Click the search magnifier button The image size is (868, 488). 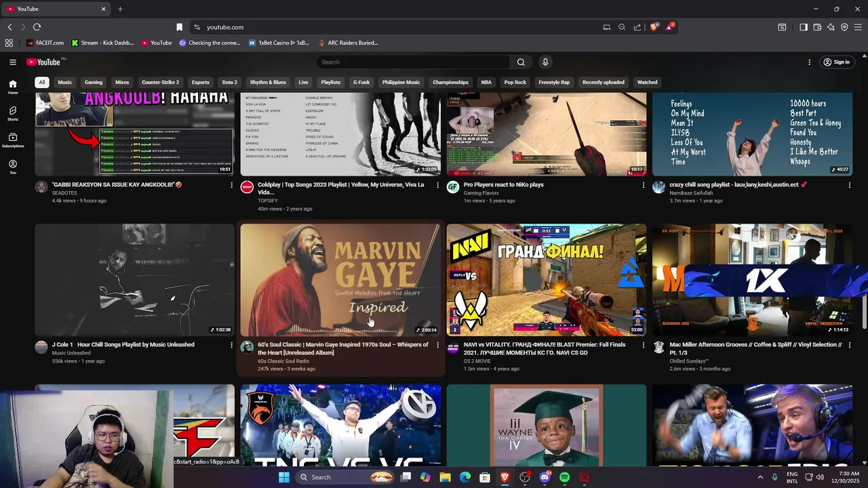[x=521, y=62]
